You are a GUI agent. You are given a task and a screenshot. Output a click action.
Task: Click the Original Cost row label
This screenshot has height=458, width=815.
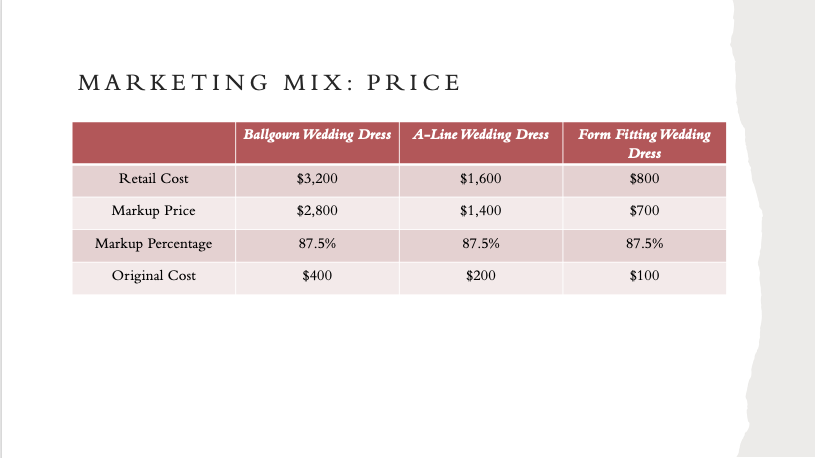[x=153, y=276]
